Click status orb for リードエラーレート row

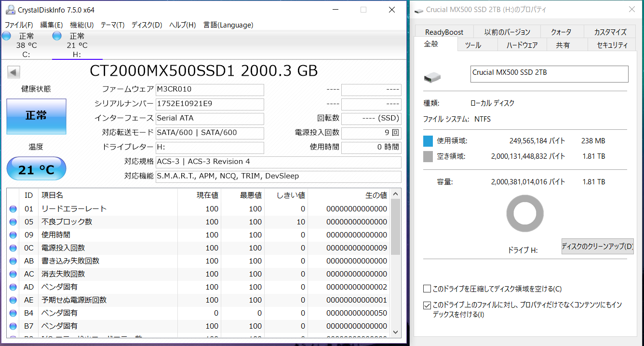tap(13, 209)
